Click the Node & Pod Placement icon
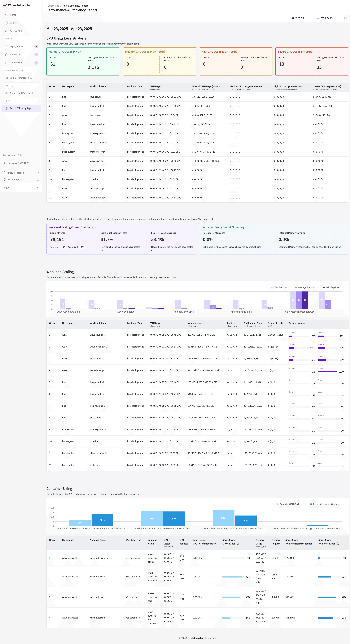The width and height of the screenshot is (350, 644). click(x=6, y=93)
